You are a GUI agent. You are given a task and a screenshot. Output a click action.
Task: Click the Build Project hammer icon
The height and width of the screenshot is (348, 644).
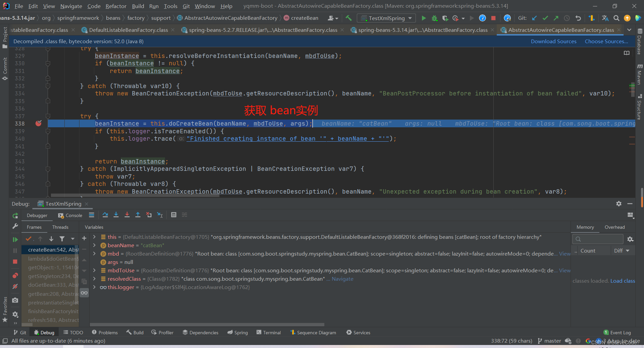pos(348,18)
